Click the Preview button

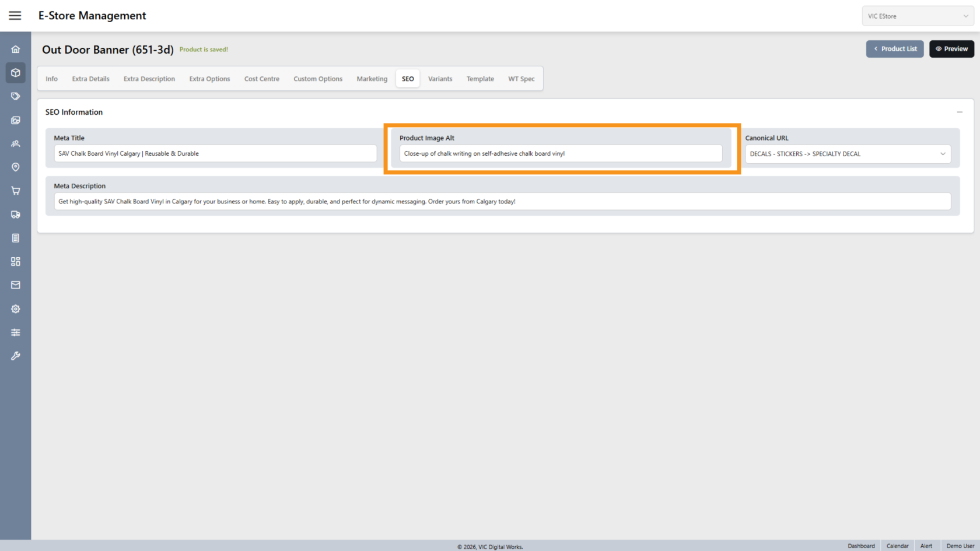click(951, 49)
